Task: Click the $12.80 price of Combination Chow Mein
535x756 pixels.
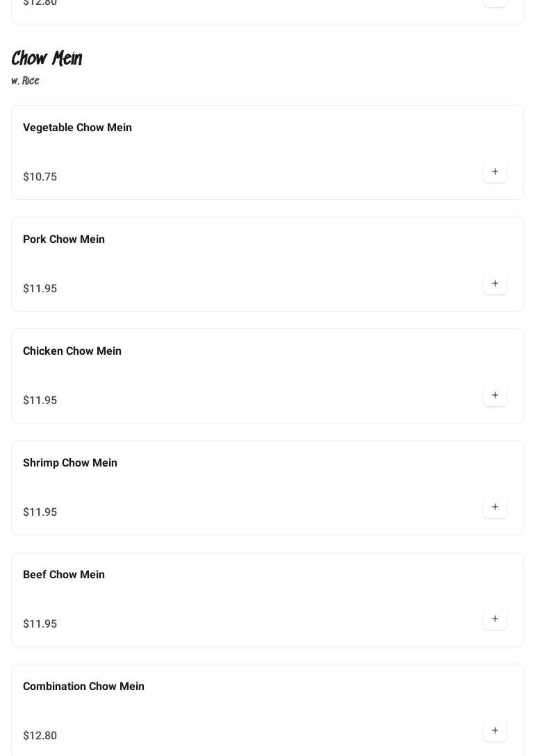Action: click(x=40, y=736)
